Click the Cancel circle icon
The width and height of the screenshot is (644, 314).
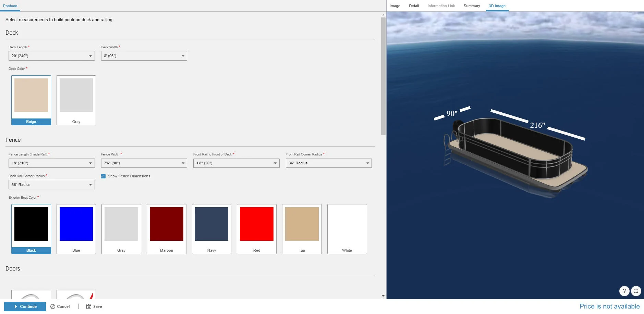(x=53, y=306)
